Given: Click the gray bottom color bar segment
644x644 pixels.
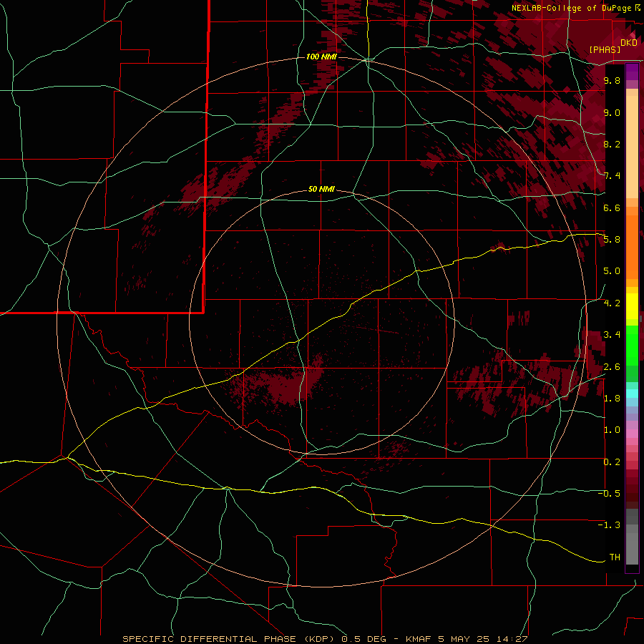Looking at the screenshot, I should click(632, 550).
